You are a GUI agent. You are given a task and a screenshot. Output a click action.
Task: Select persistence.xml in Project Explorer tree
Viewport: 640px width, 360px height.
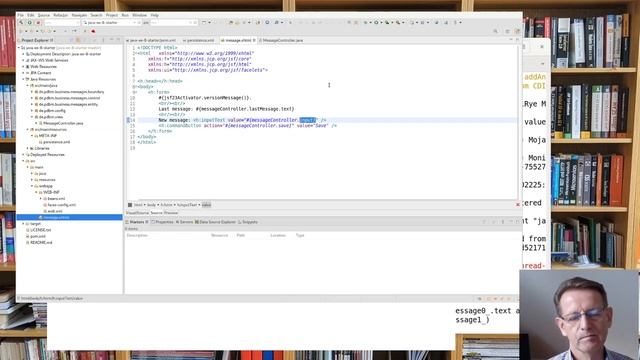click(56, 142)
